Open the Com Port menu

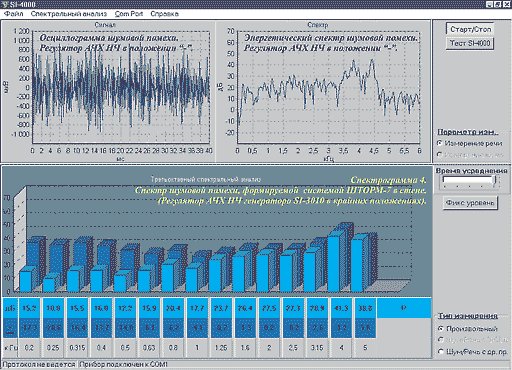click(x=129, y=14)
